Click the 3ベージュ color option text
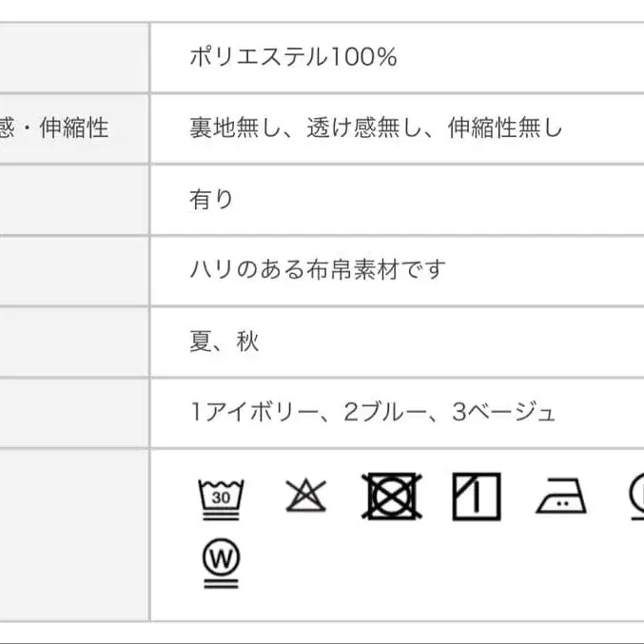The height and width of the screenshot is (644, 644). pos(504,412)
